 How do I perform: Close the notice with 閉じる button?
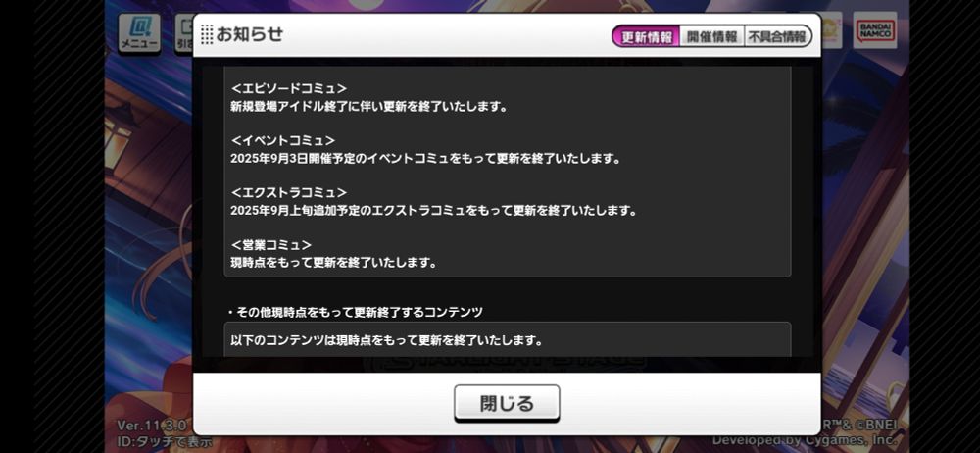pyautogui.click(x=507, y=404)
